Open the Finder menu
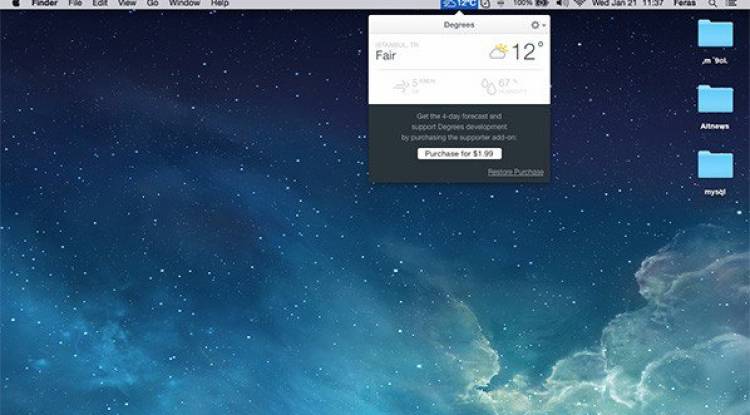The image size is (750, 415). [x=44, y=3]
